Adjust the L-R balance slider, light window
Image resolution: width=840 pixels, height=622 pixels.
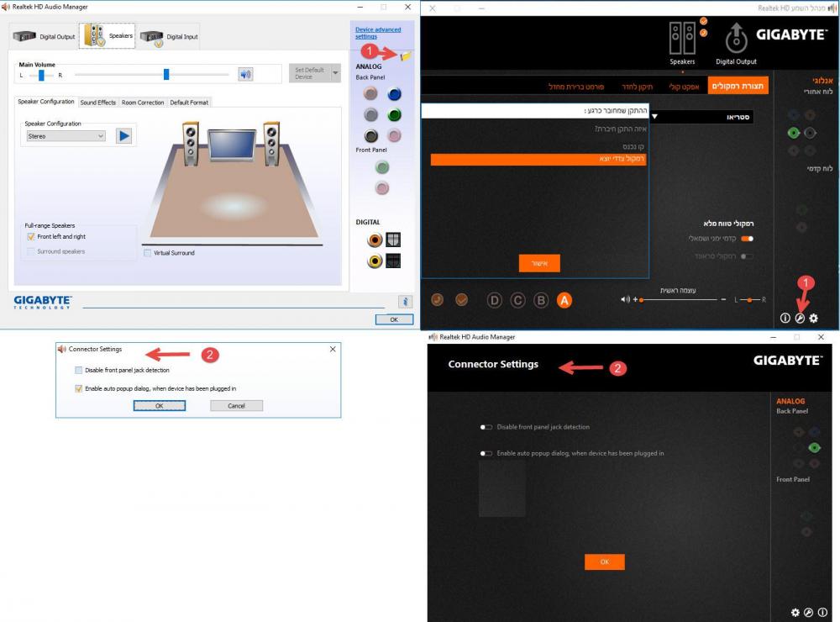point(41,75)
